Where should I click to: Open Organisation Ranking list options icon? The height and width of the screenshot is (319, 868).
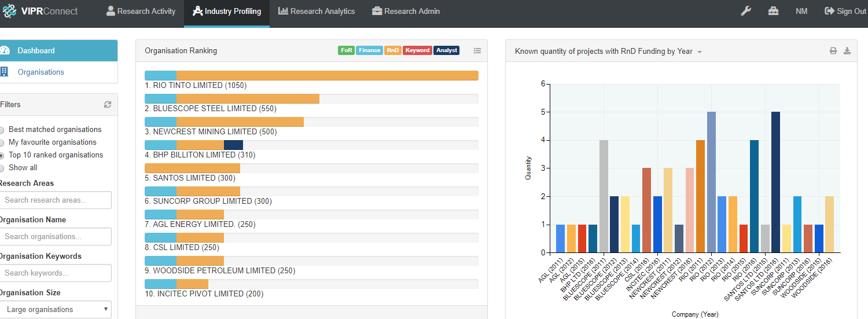[x=477, y=51]
